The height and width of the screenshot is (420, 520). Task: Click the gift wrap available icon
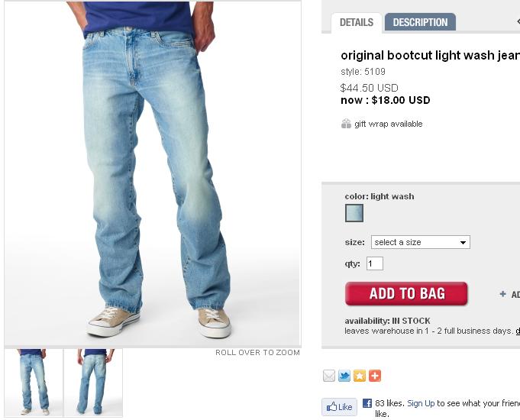pyautogui.click(x=346, y=124)
